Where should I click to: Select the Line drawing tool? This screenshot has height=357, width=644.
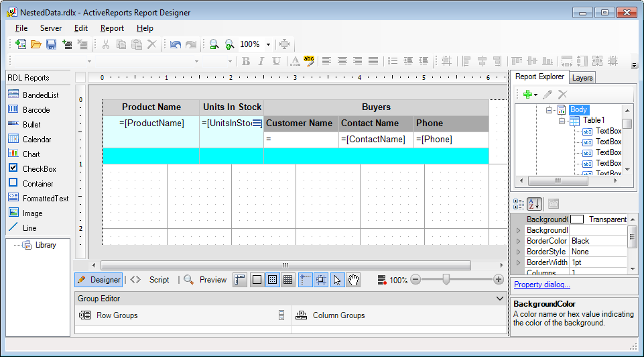tap(23, 228)
